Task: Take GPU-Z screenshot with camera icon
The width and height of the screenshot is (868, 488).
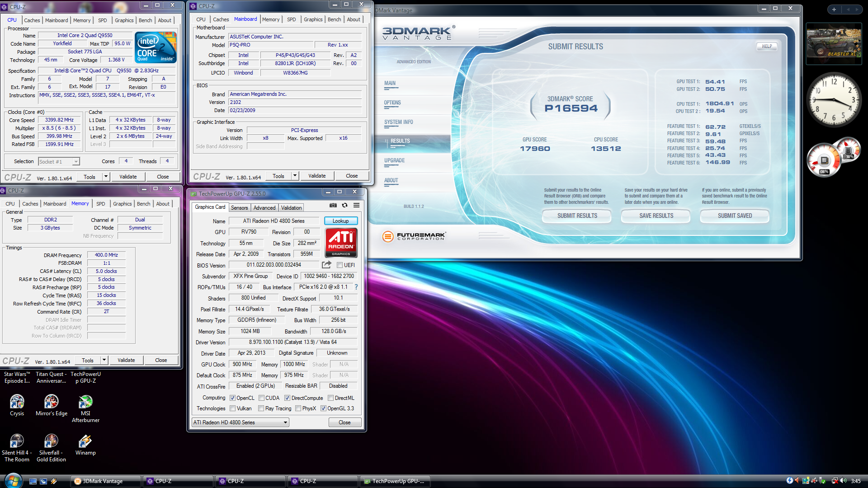Action: tap(333, 205)
